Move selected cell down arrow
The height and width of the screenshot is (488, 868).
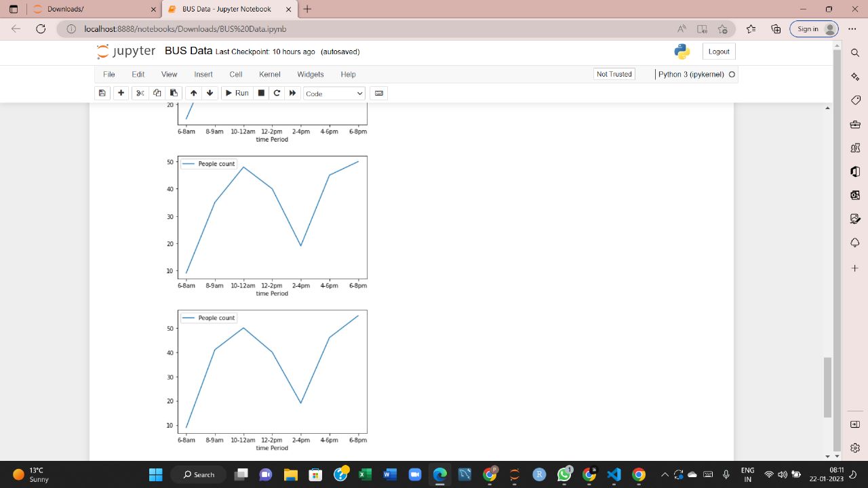(x=210, y=93)
